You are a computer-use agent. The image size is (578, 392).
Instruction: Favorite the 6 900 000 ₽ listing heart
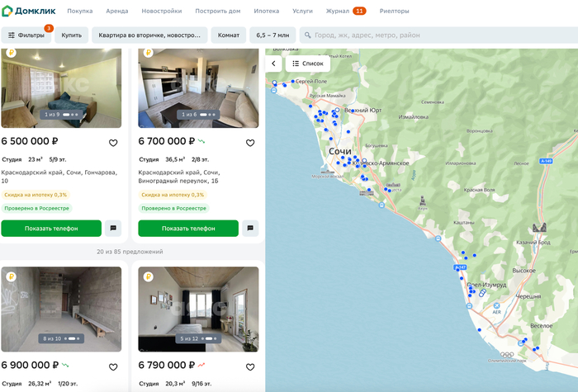coord(113,366)
